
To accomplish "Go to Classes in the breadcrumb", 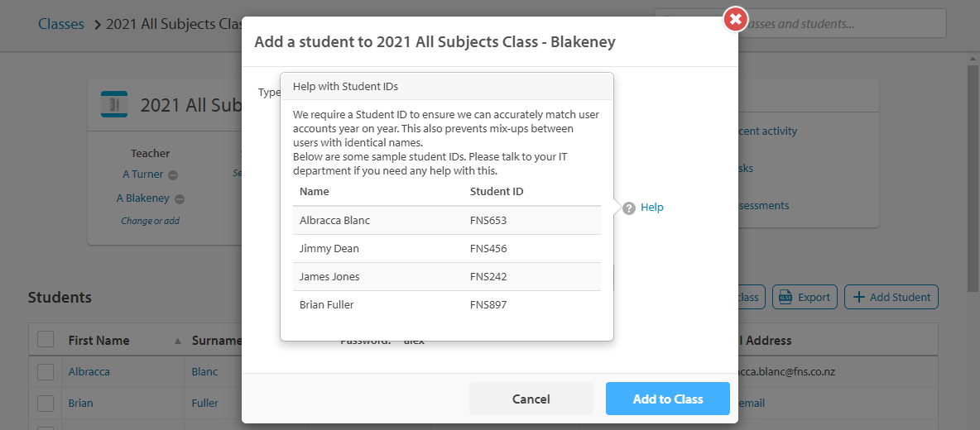I will pyautogui.click(x=61, y=24).
